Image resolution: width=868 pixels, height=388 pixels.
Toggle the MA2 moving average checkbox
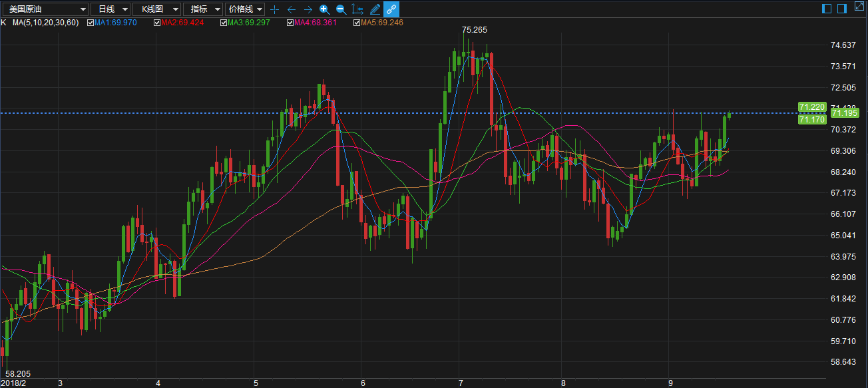(156, 23)
